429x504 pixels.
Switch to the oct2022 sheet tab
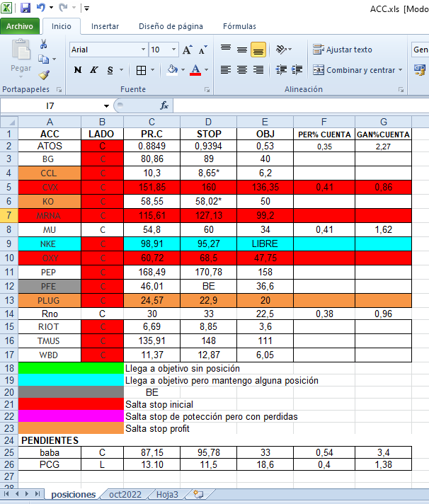click(125, 494)
